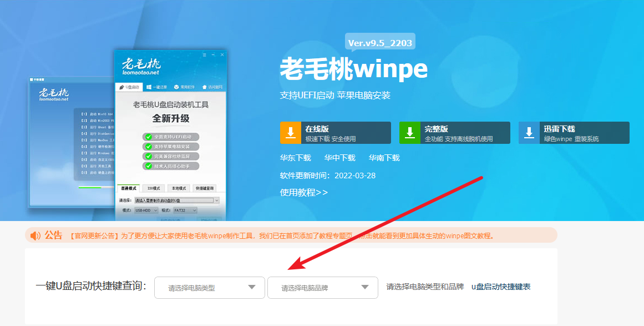The image size is (644, 326).
Task: Click the green check beside 支持苹果电脑安装
Action: coord(148,147)
